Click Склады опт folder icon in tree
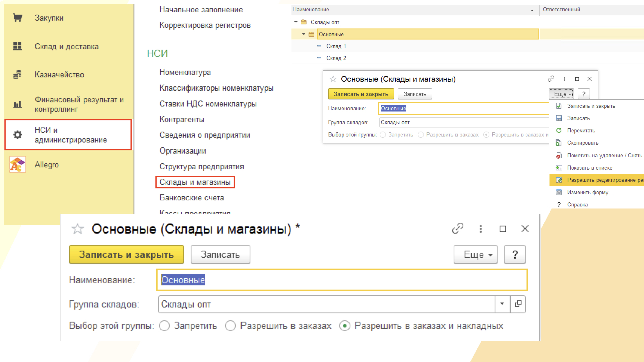Image resolution: width=644 pixels, height=362 pixels. (x=304, y=22)
